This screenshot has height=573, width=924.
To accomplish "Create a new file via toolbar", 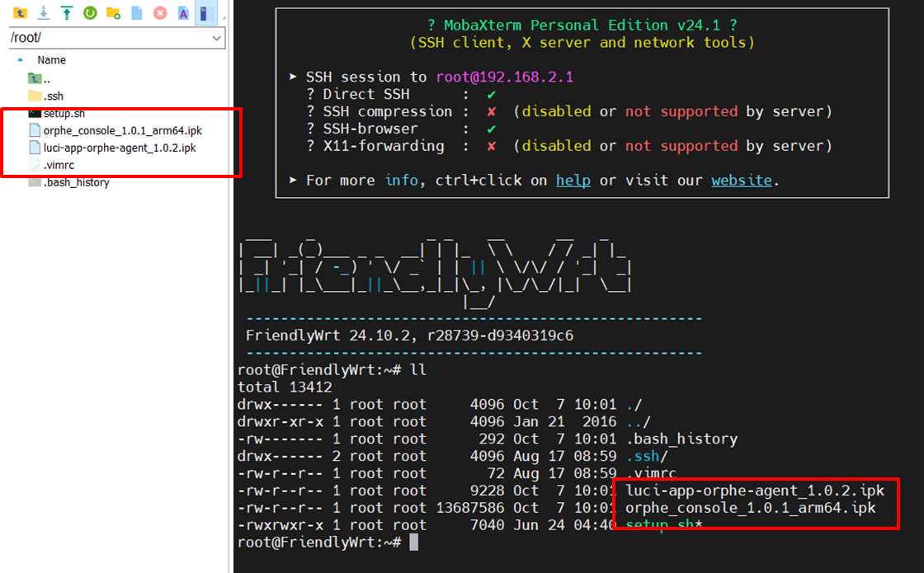I will click(x=137, y=12).
